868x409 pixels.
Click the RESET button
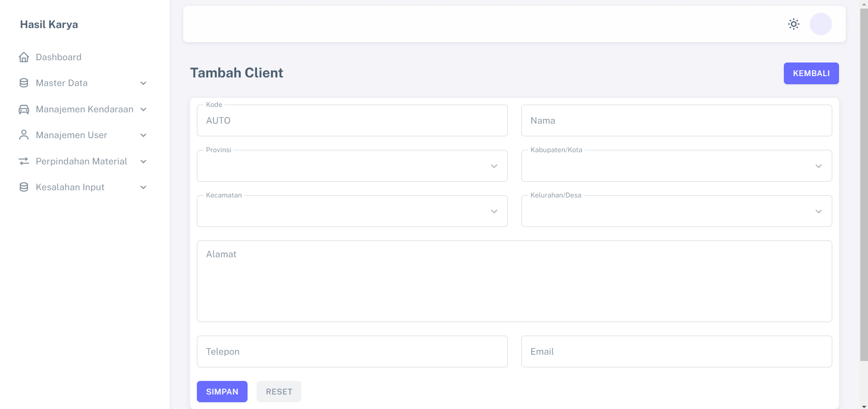pos(279,392)
